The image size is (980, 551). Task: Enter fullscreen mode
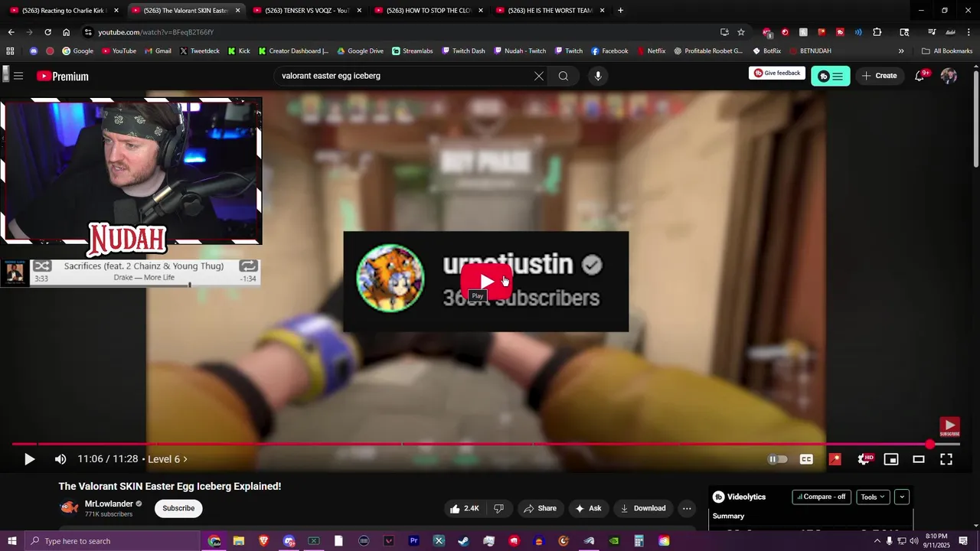tap(946, 459)
